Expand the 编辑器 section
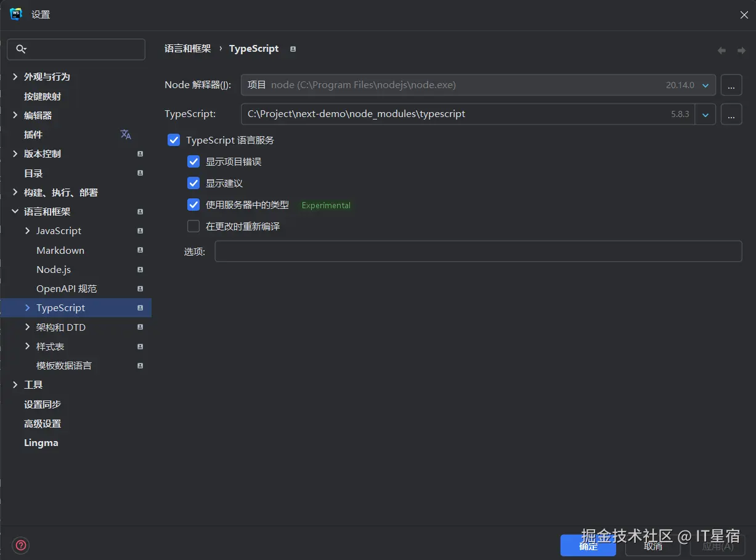 coord(15,115)
